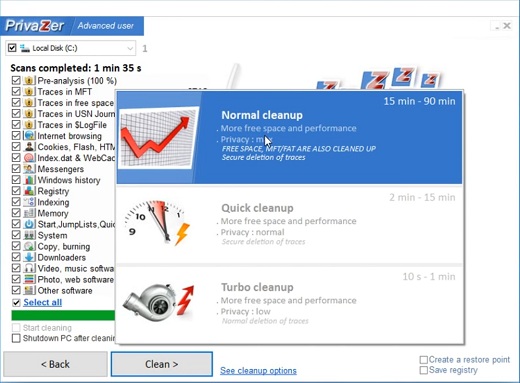Image resolution: width=520 pixels, height=383 pixels.
Task: Click the green scan progress bar
Action: coord(63,315)
